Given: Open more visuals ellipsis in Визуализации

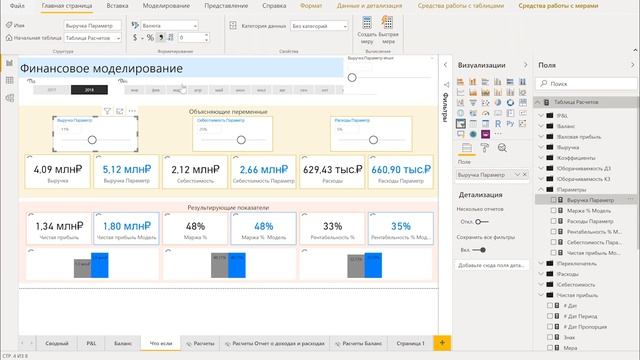Looking at the screenshot, I should (x=498, y=134).
